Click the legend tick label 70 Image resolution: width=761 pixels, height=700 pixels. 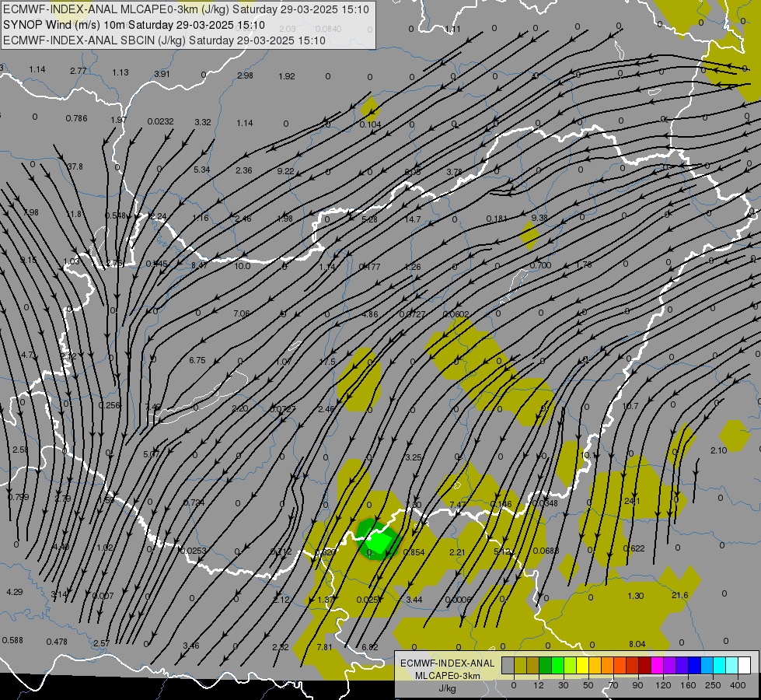click(613, 685)
